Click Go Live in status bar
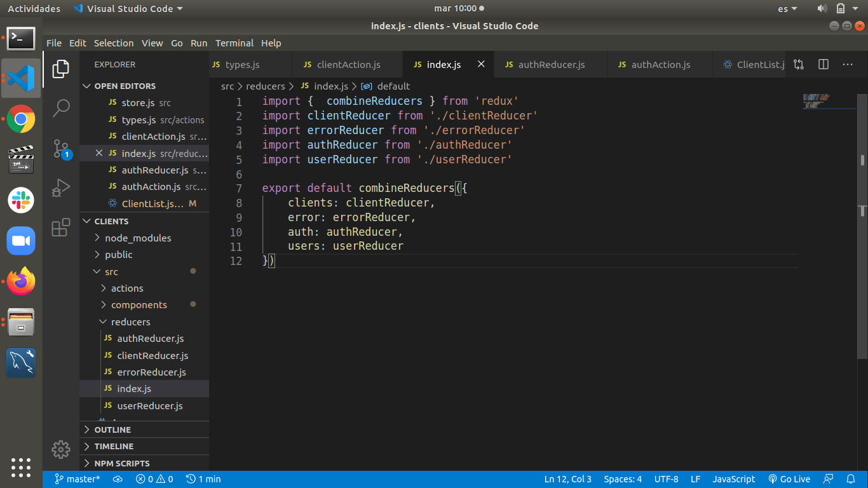Screen dimensions: 868x488 click(x=789, y=479)
